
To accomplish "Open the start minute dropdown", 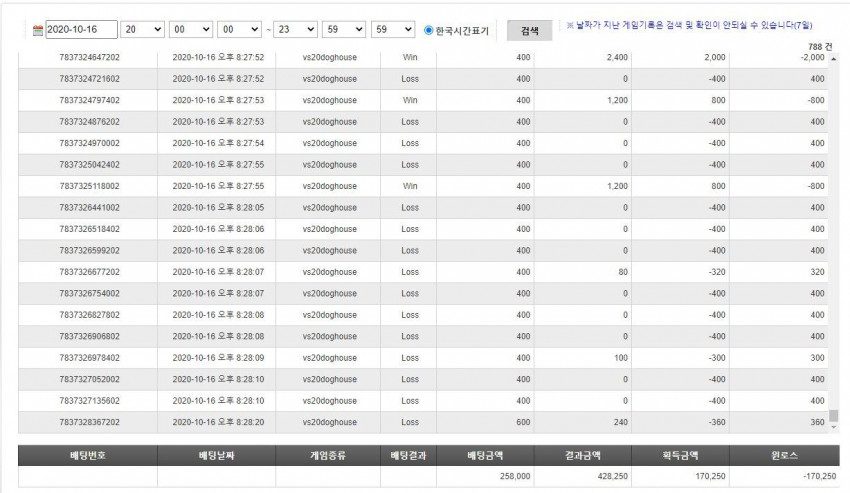I will [191, 30].
